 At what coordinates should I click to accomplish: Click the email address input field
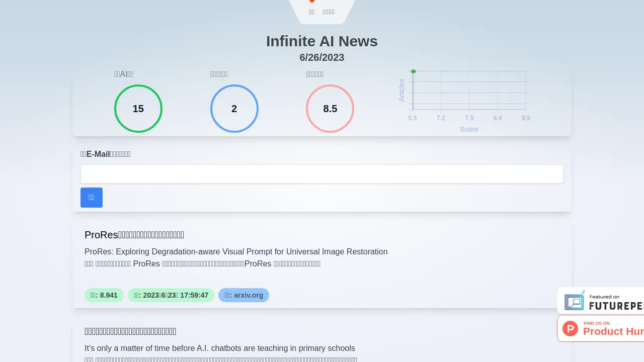[x=322, y=174]
